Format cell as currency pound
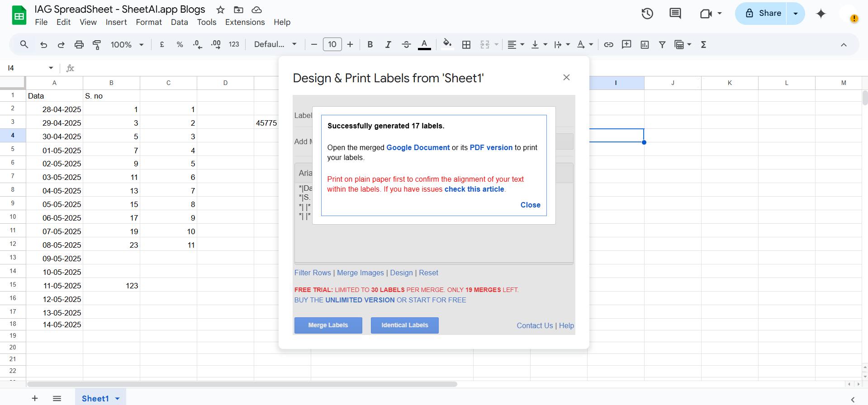This screenshot has width=868, height=405. (162, 44)
